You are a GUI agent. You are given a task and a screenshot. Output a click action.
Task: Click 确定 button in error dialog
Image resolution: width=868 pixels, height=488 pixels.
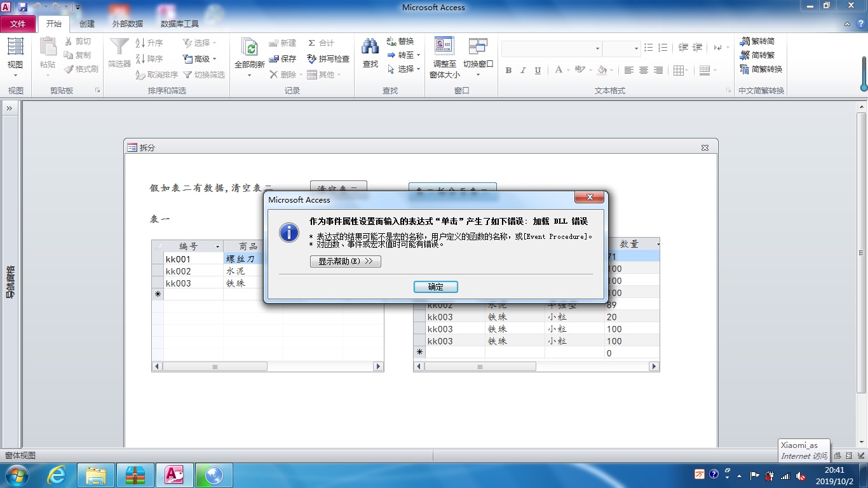[x=436, y=287]
